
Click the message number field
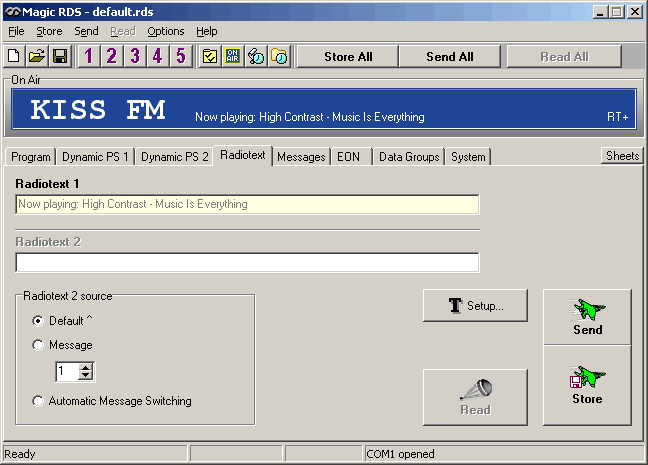67,372
